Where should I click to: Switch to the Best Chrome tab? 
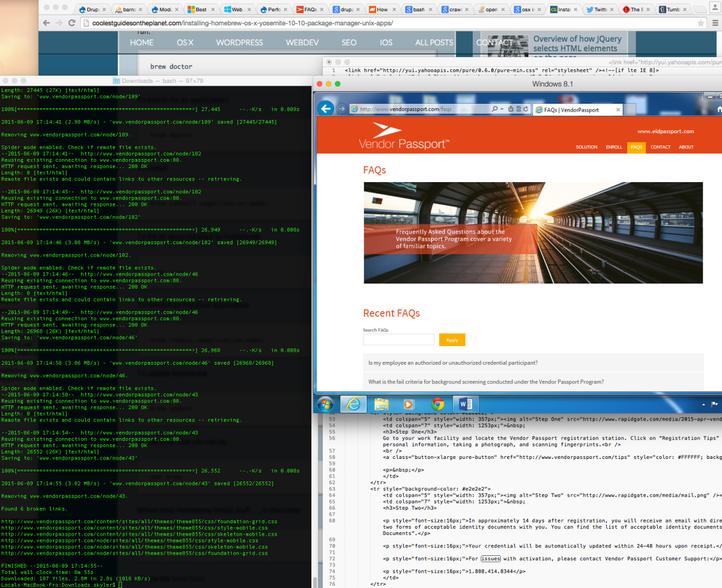[x=200, y=9]
